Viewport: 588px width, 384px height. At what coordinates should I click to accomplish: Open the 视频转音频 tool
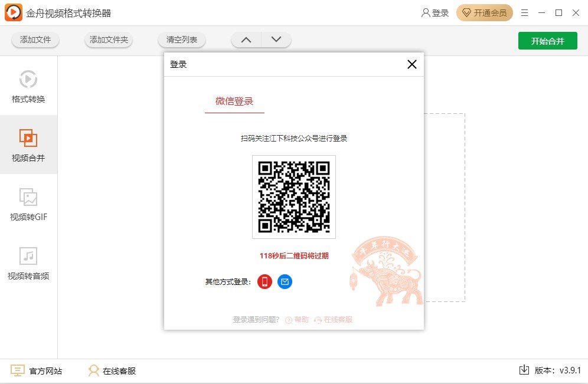(28, 262)
